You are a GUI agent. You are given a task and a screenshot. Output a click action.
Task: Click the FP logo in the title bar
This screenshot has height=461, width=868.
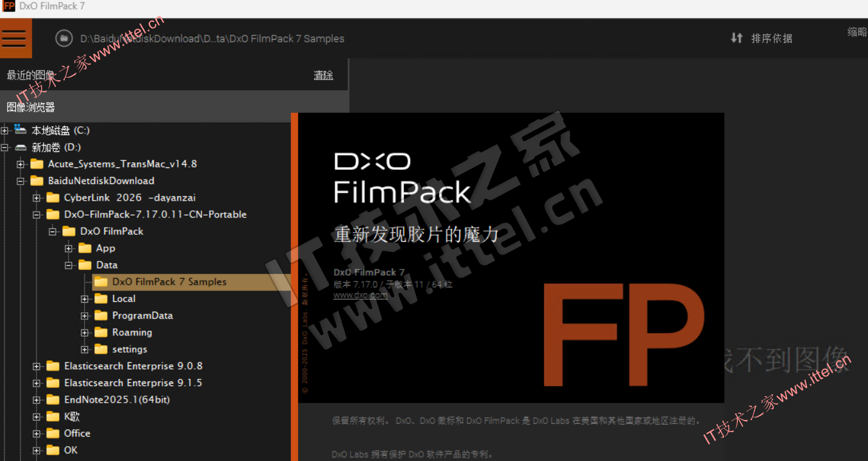(x=9, y=6)
